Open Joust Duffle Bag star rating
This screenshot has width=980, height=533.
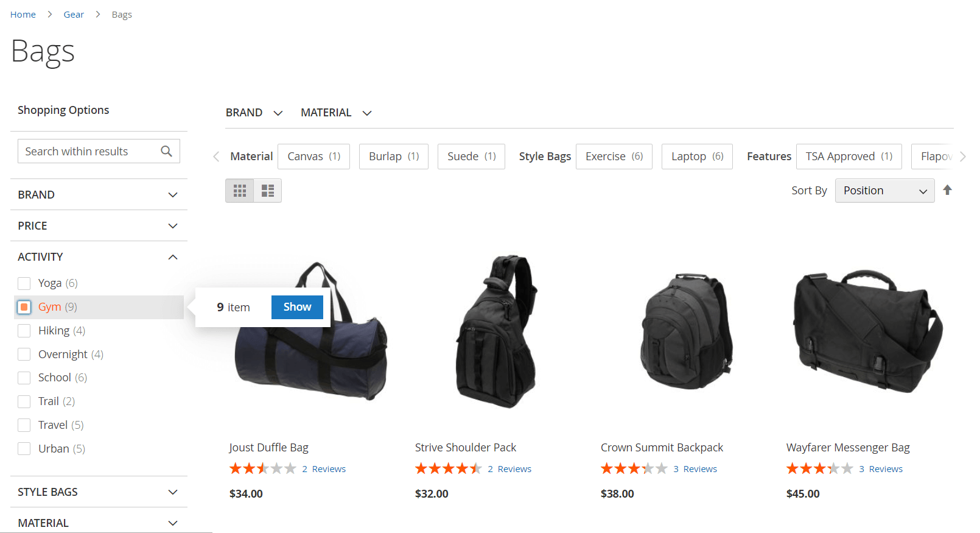(x=262, y=468)
